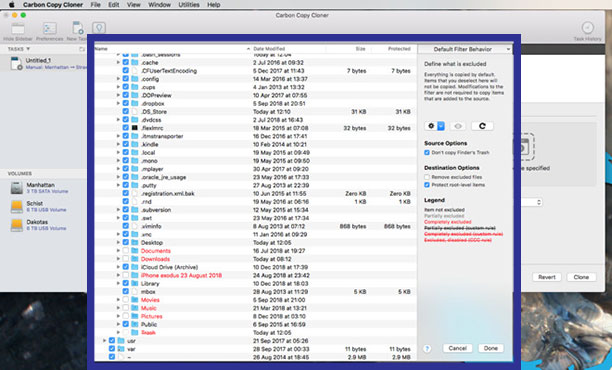Viewport: 612px width, 370px height.
Task: Toggle Protect root-level items checkbox
Action: coord(427,185)
